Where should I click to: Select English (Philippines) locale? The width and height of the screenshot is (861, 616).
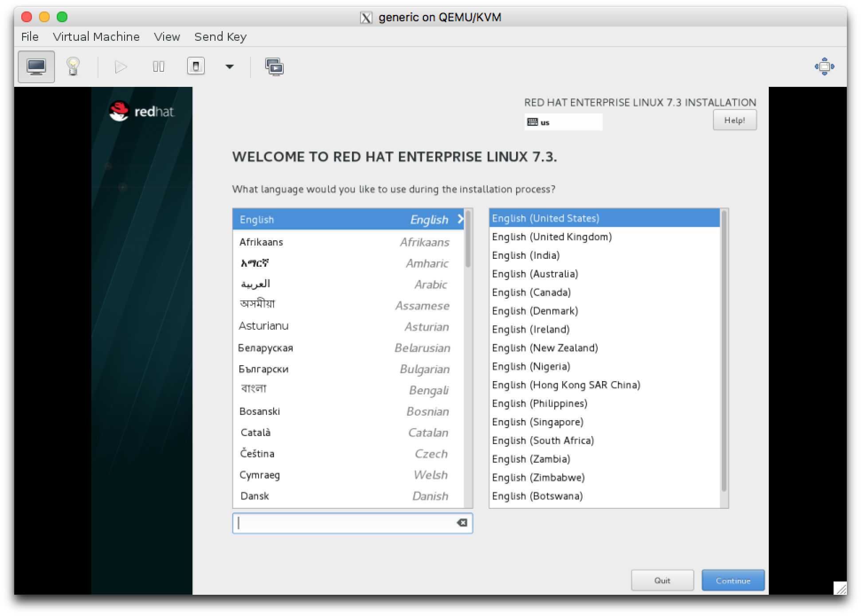tap(604, 403)
